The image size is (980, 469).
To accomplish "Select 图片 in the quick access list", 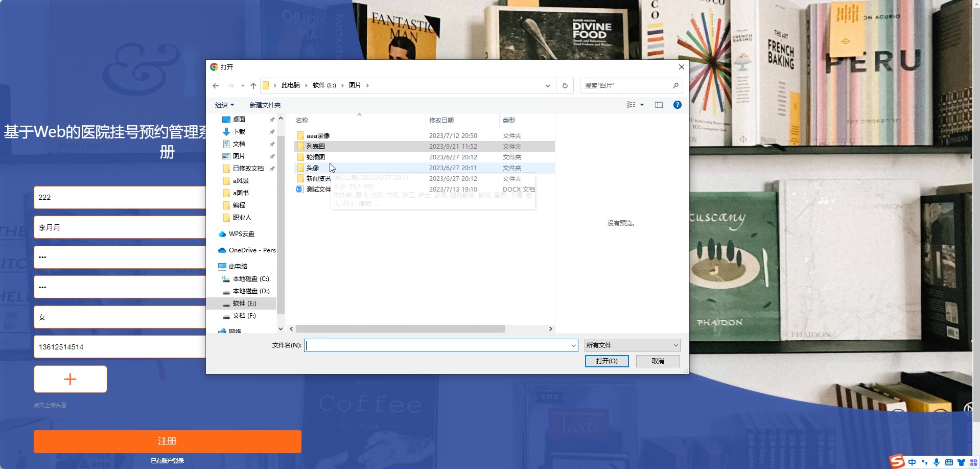I will (x=239, y=156).
